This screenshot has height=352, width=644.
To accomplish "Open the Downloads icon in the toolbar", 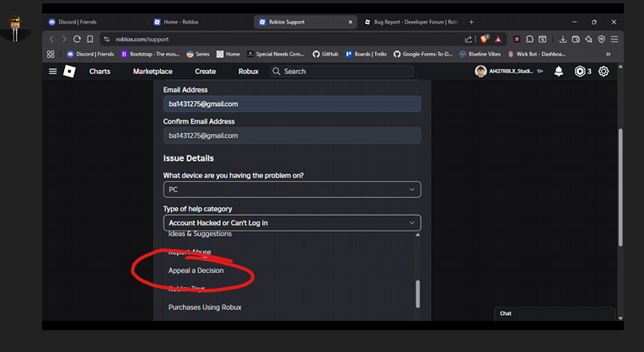I will point(563,40).
